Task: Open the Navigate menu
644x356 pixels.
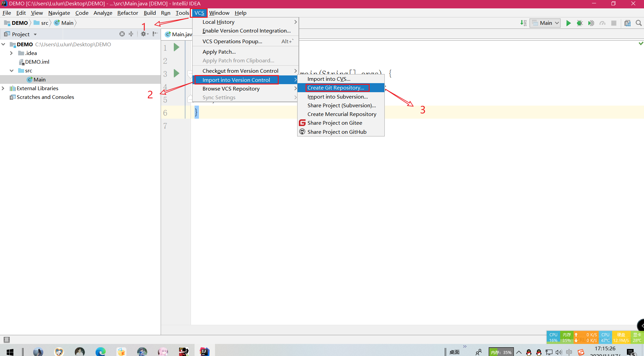Action: point(59,13)
